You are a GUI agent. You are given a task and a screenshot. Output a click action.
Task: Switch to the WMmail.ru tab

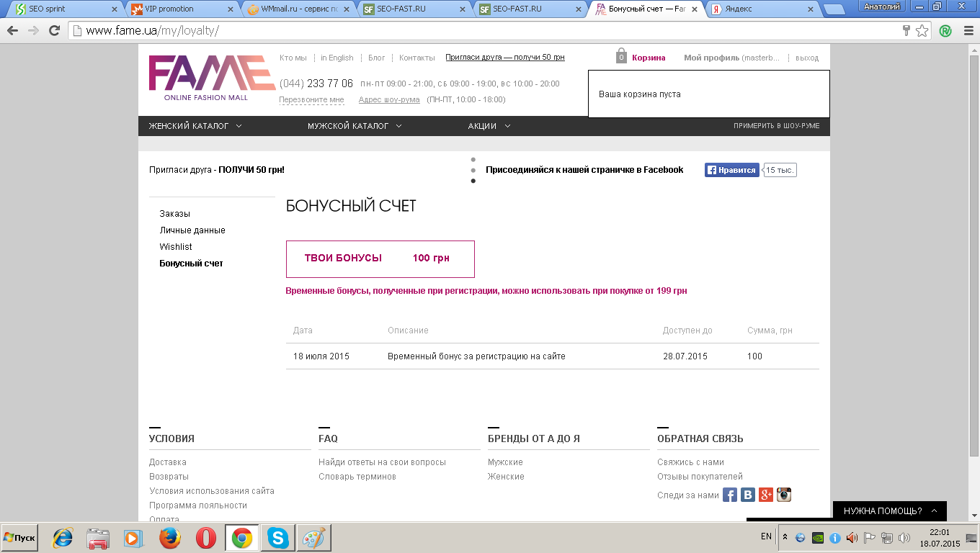300,9
